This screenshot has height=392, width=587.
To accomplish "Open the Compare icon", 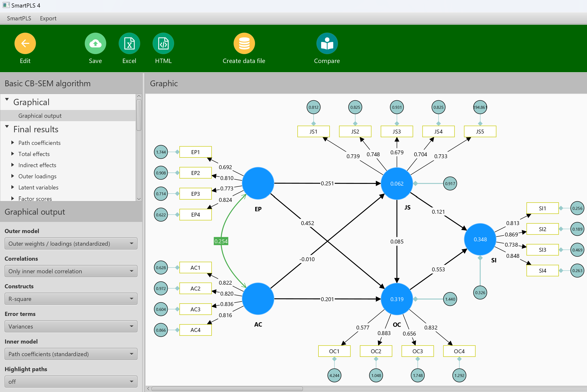I will (327, 44).
